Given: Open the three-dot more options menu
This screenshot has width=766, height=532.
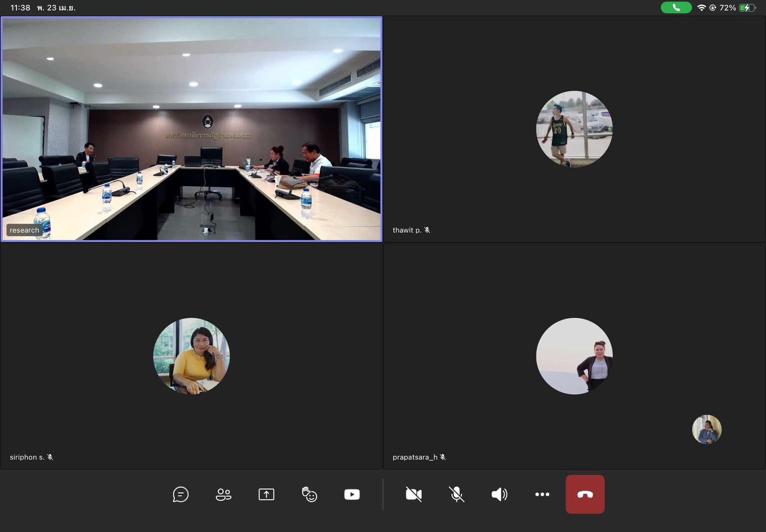Looking at the screenshot, I should (x=542, y=494).
